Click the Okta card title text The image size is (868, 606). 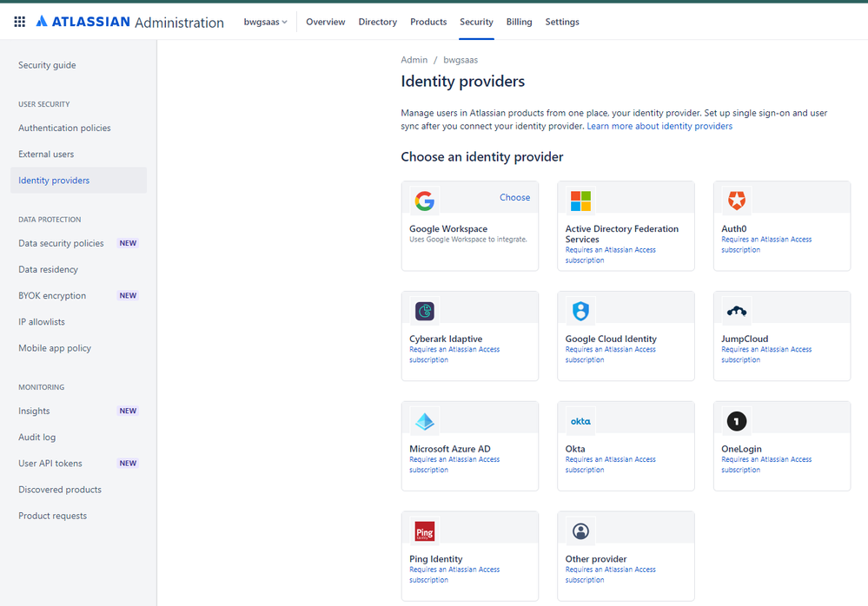(575, 449)
